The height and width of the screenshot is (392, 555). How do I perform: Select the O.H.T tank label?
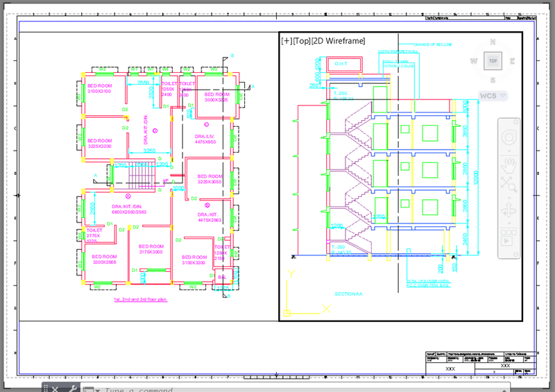click(x=341, y=64)
